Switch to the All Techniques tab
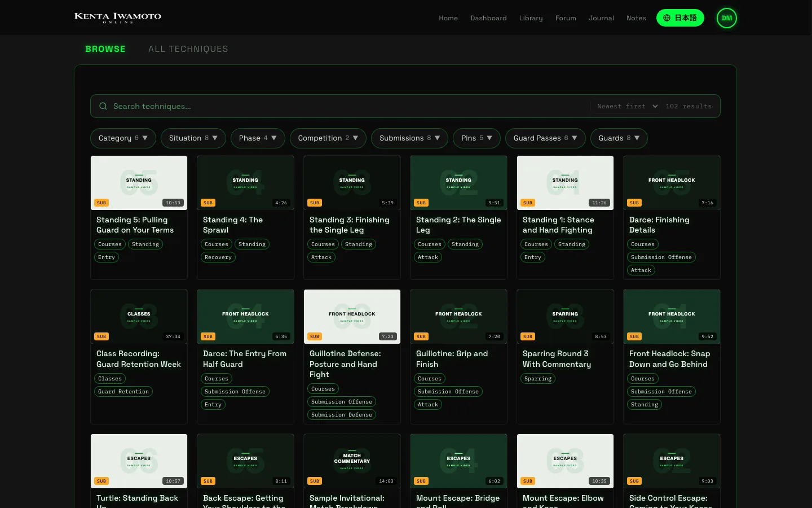The height and width of the screenshot is (508, 812). pos(188,49)
